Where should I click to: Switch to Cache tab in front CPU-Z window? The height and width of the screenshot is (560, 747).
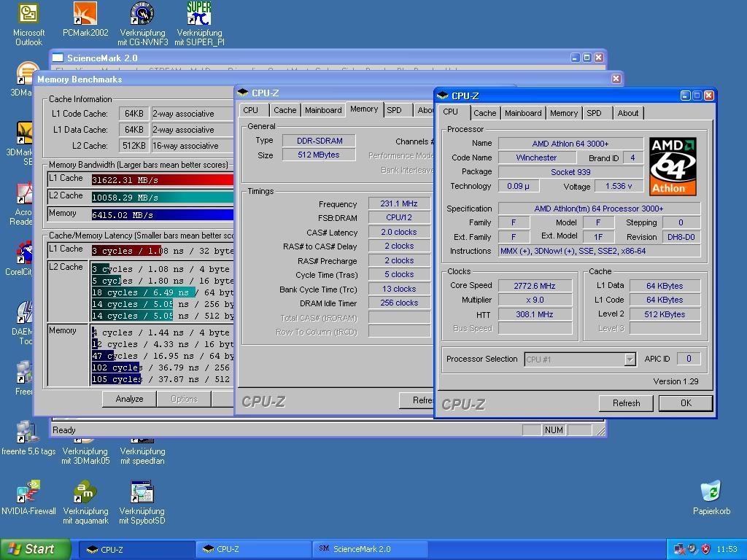pyautogui.click(x=485, y=113)
